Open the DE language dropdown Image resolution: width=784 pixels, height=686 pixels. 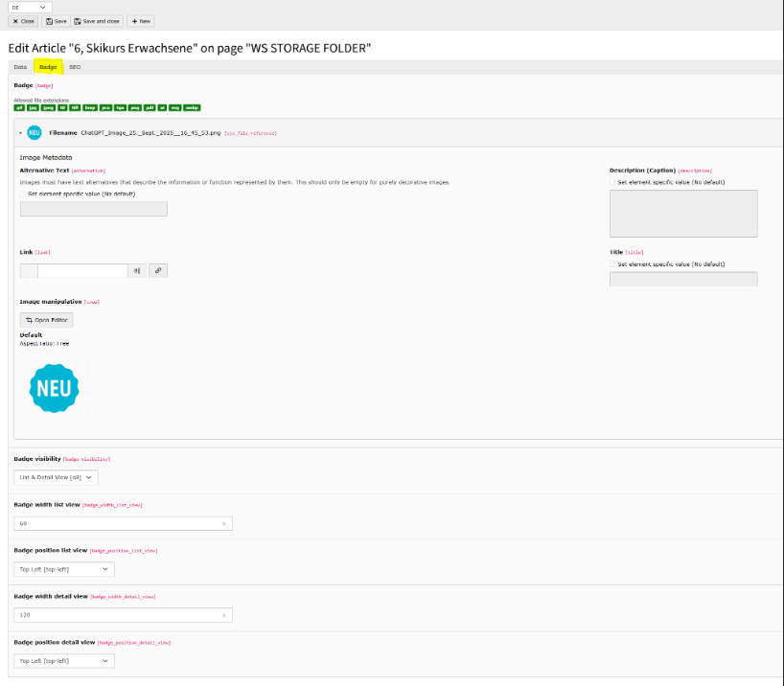(x=30, y=7)
